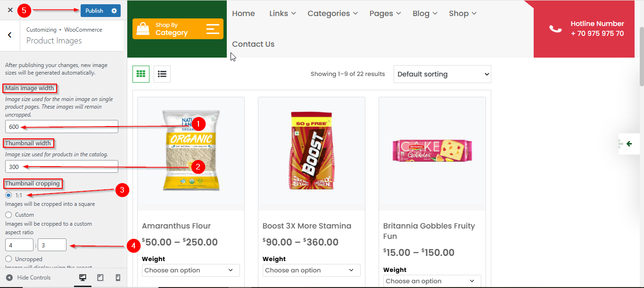Screen dimensions: 644x288
Task: Go back with the left chevron arrow
Action: pyautogui.click(x=10, y=35)
